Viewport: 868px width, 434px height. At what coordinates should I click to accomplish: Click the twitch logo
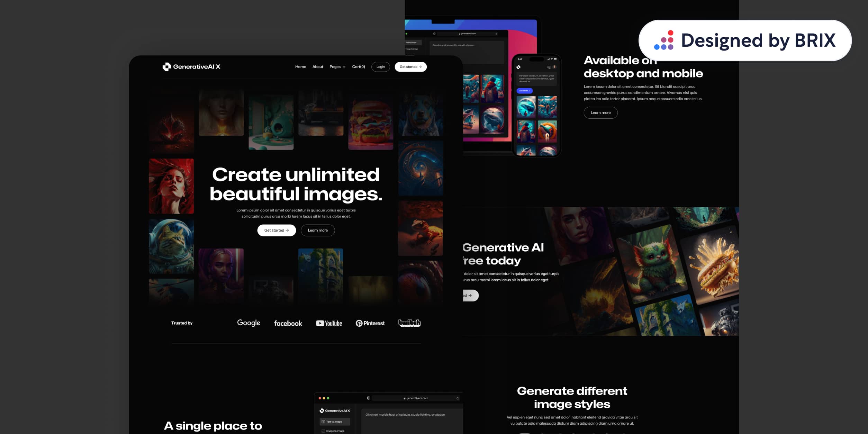409,323
